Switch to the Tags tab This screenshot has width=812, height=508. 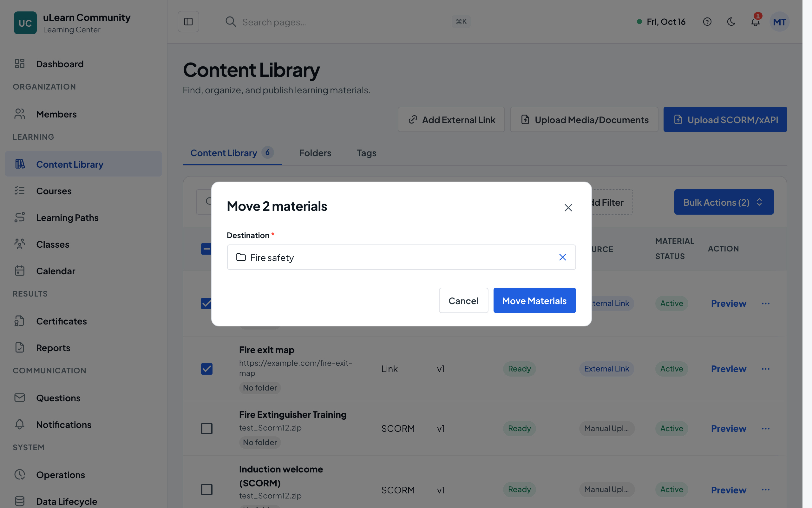pyautogui.click(x=366, y=153)
